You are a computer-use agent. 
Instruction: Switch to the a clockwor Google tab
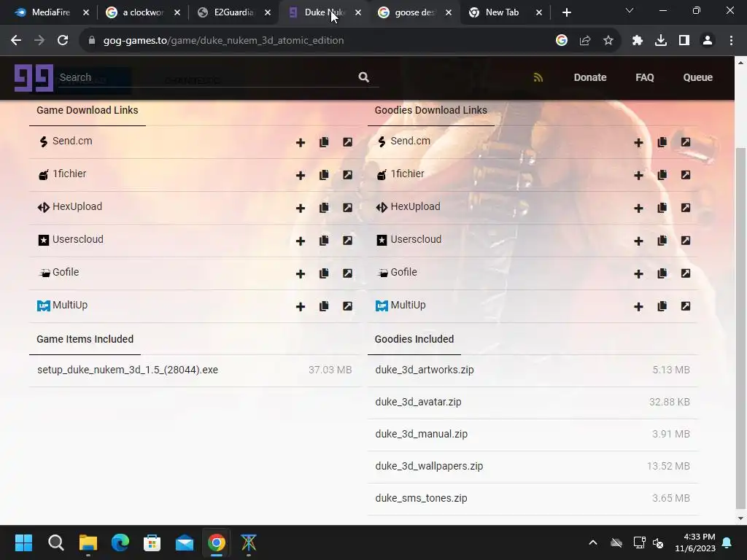tap(142, 12)
